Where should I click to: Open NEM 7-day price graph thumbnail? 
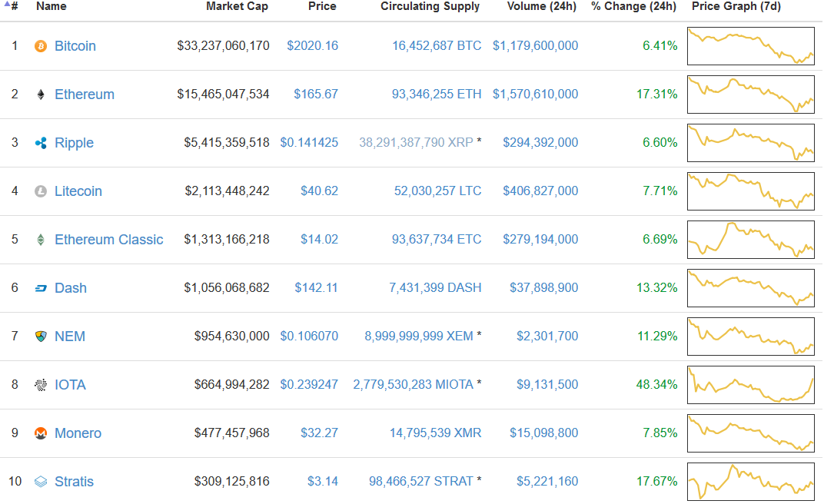750,337
